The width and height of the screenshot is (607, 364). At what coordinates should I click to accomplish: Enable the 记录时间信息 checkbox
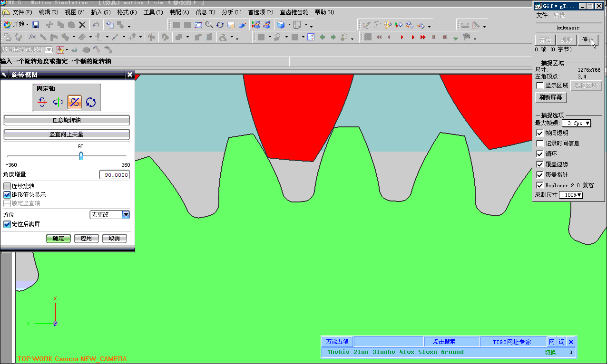tap(540, 144)
